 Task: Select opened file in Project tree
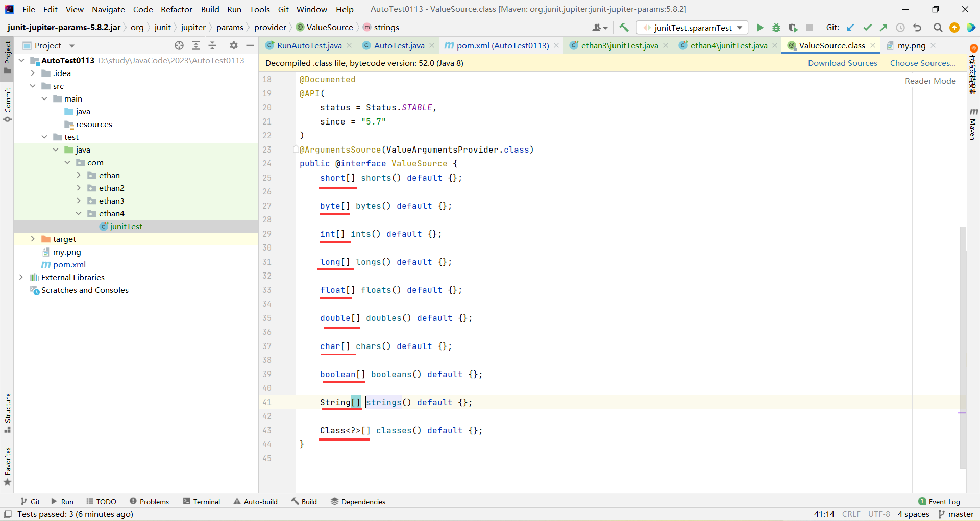179,45
